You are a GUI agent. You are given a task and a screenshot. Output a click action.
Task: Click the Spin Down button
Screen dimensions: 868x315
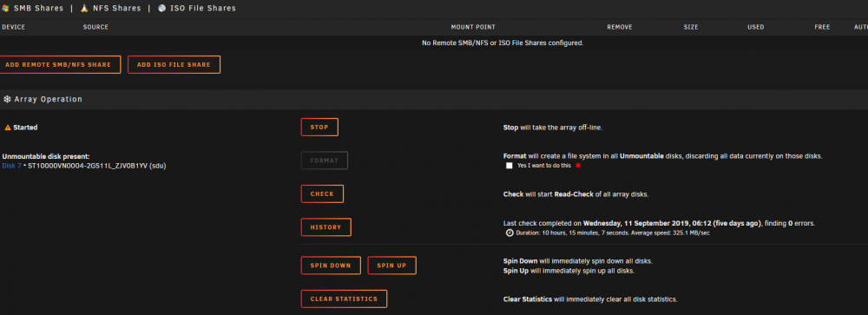(x=331, y=266)
